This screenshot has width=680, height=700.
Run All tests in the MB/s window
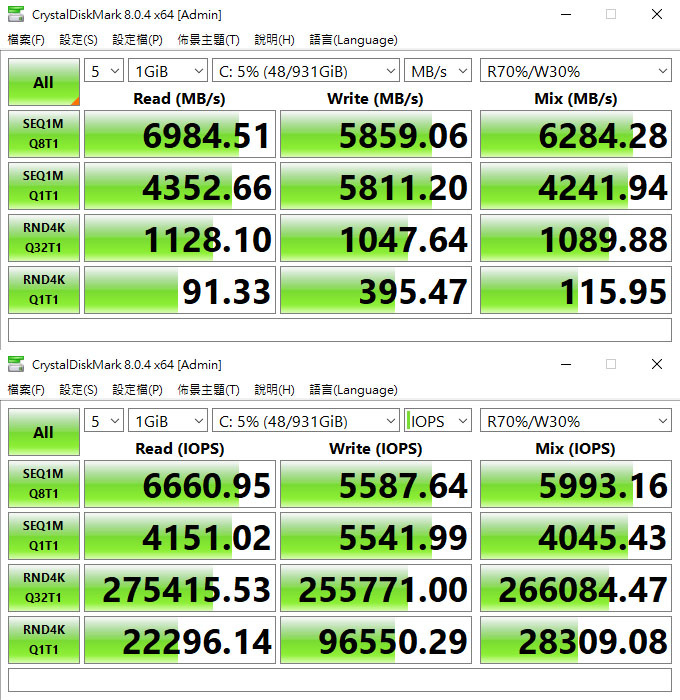44,82
